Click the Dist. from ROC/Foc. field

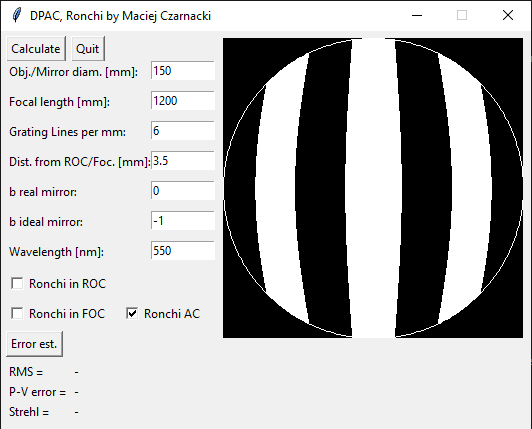point(183,161)
